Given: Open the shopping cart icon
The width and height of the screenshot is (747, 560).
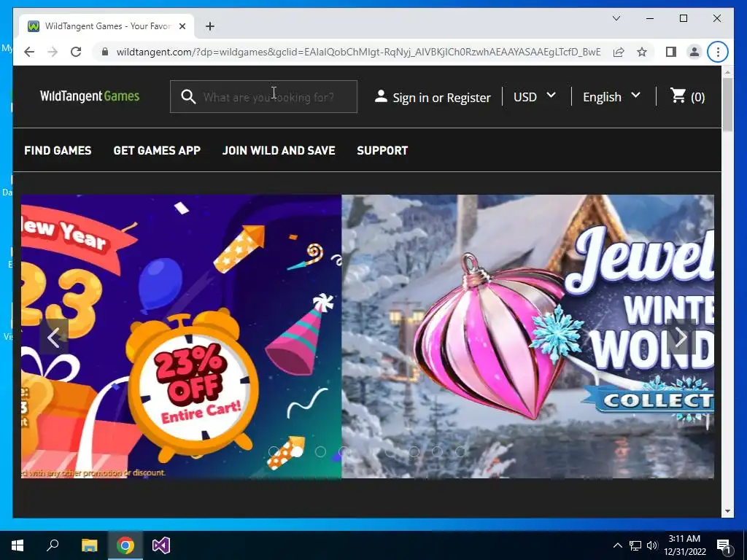Looking at the screenshot, I should [678, 96].
